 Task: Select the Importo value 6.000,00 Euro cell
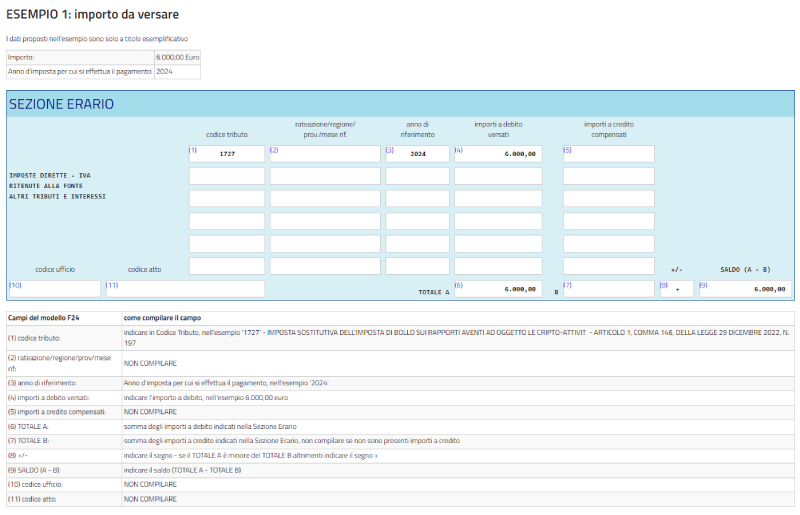pos(177,58)
